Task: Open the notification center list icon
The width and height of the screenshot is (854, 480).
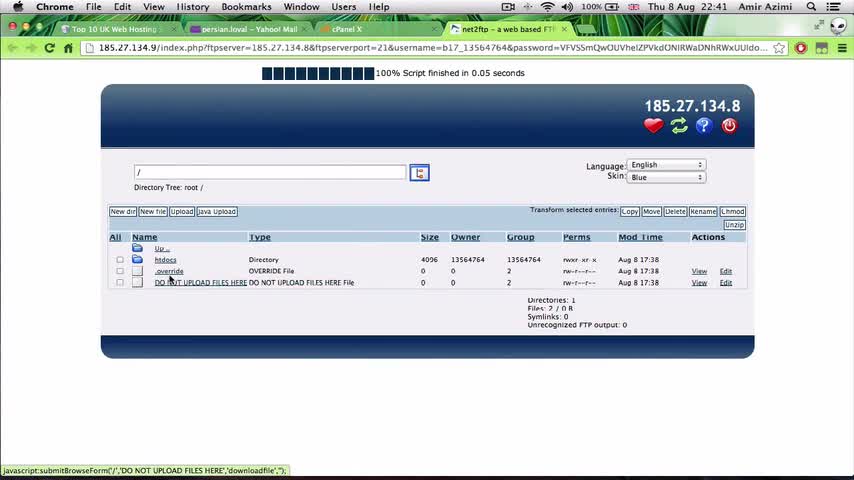Action: pos(833,7)
